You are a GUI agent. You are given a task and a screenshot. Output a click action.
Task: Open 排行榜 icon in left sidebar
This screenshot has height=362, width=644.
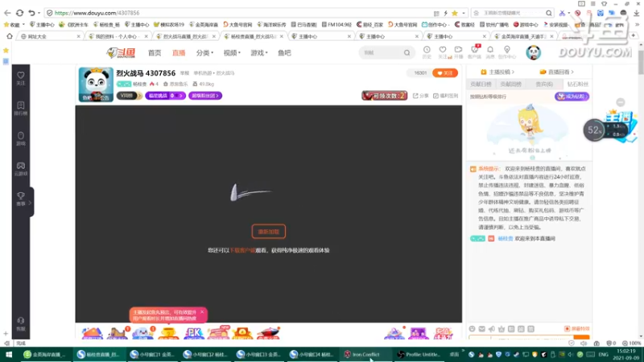(x=21, y=109)
